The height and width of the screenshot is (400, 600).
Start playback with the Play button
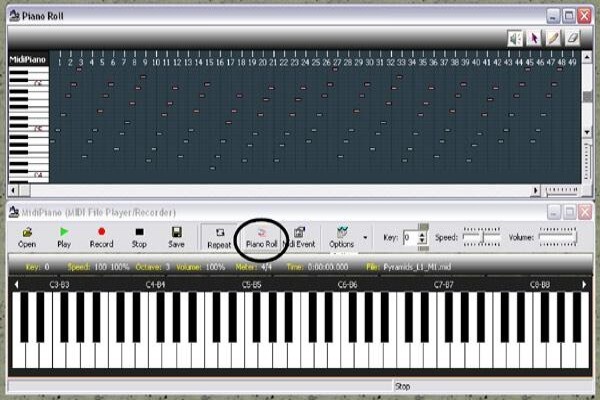(x=64, y=237)
